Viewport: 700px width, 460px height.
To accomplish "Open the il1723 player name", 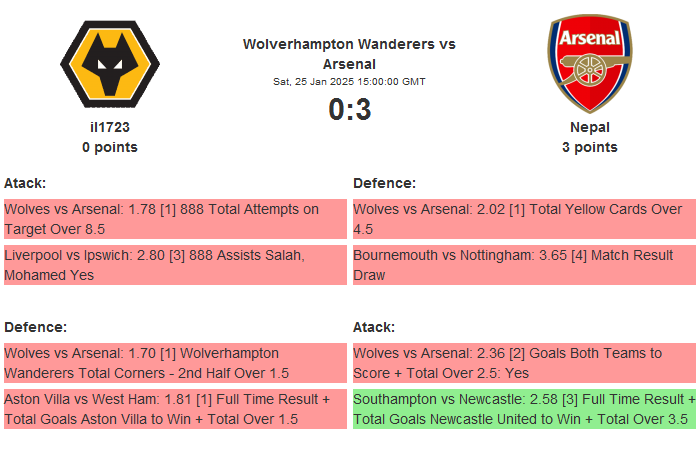I will tap(110, 127).
